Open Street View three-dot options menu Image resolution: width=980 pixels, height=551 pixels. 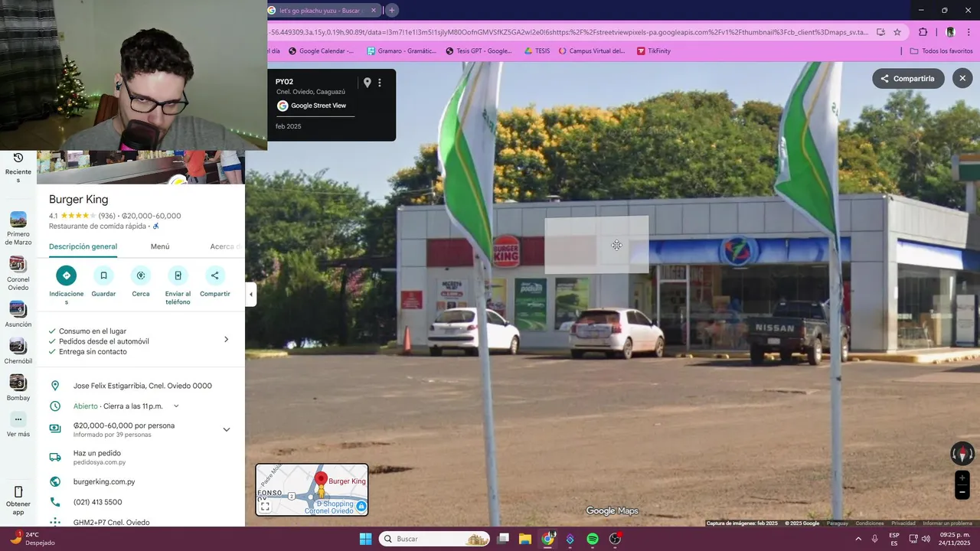click(379, 83)
